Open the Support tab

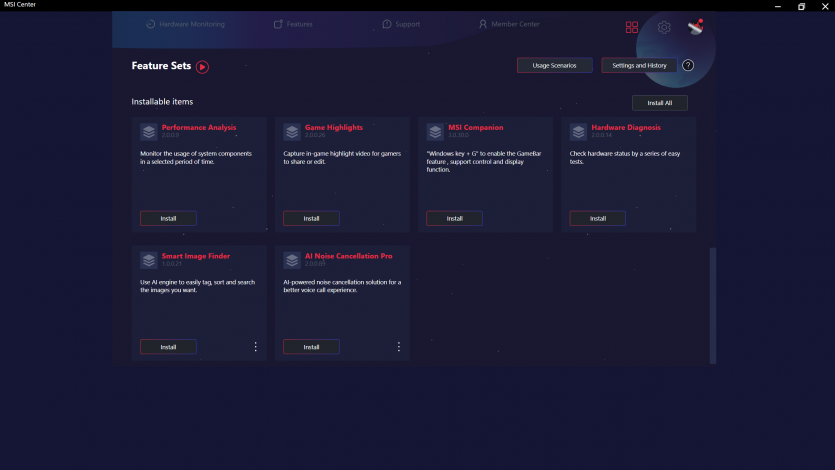pyautogui.click(x=401, y=24)
